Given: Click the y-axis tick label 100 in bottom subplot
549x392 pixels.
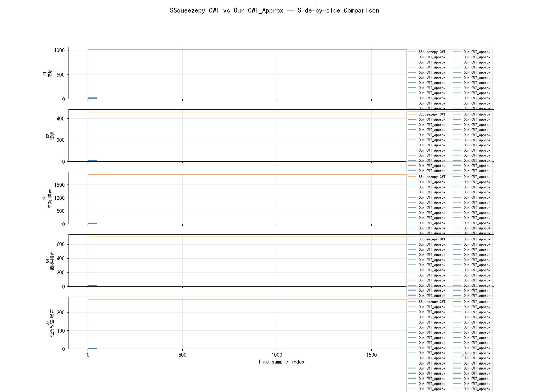Looking at the screenshot, I should coord(61,331).
